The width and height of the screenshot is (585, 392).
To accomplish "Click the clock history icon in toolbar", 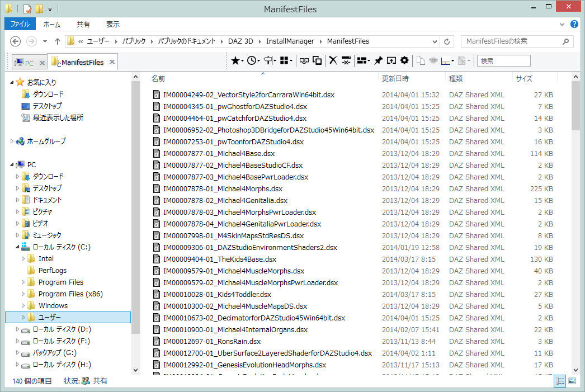I will pyautogui.click(x=253, y=60).
